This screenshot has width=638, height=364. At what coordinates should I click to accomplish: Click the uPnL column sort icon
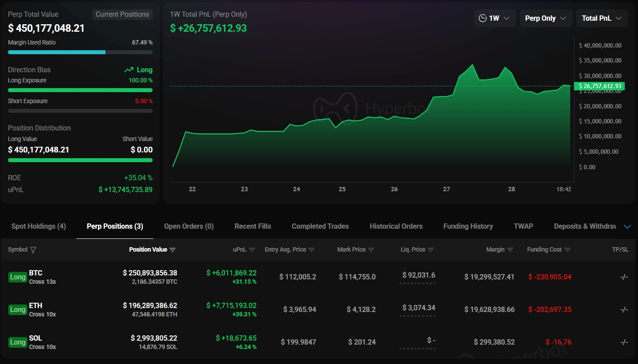click(x=251, y=249)
